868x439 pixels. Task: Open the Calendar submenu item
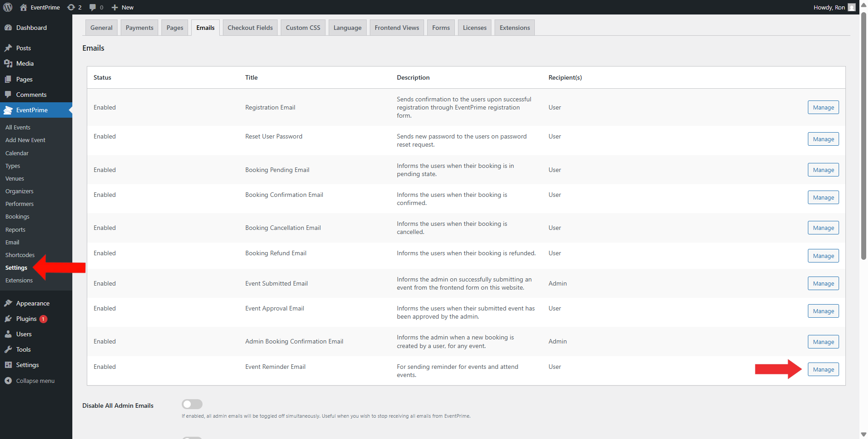click(17, 153)
